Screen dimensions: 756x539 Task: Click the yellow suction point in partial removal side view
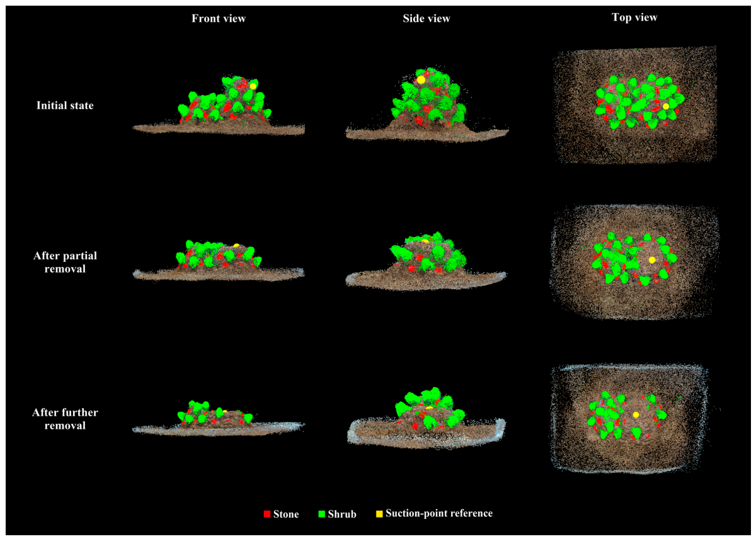(425, 241)
